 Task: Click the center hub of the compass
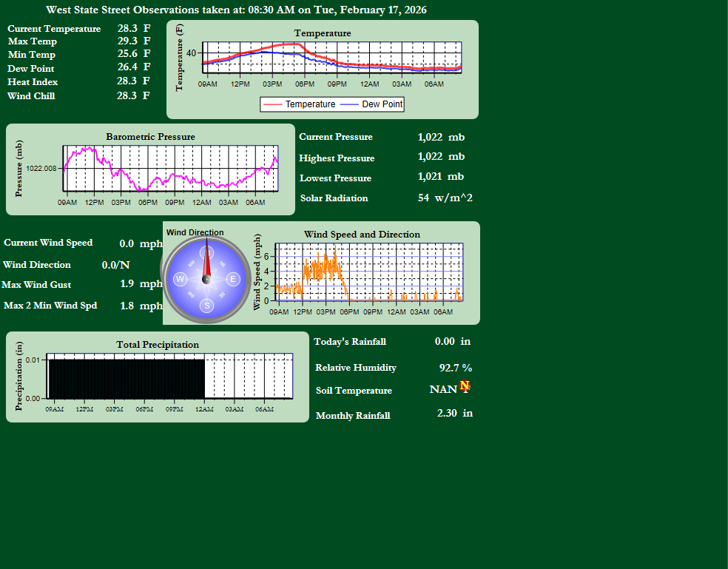tap(207, 279)
